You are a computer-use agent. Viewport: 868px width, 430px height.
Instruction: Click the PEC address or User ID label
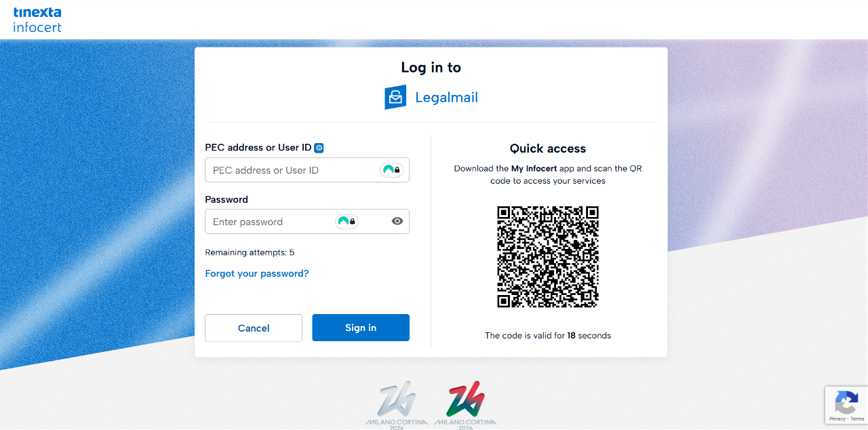pyautogui.click(x=258, y=148)
